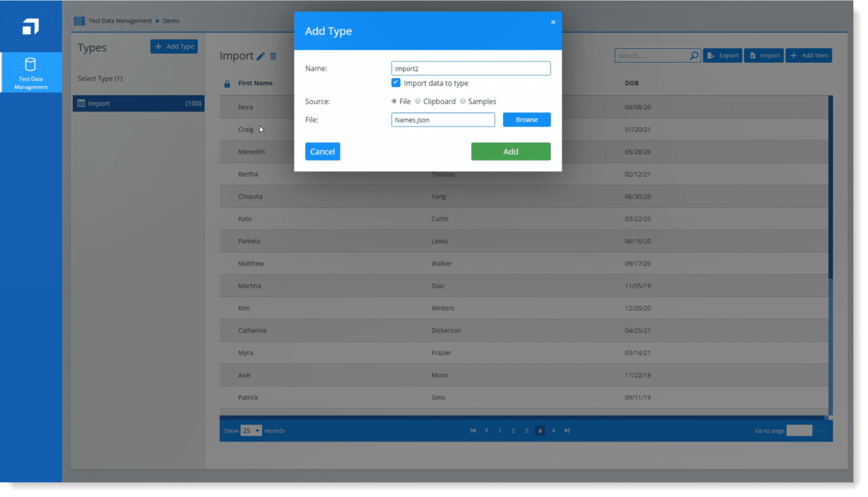Go to page 3
Screen dimensions: 868x497
pyautogui.click(x=526, y=430)
